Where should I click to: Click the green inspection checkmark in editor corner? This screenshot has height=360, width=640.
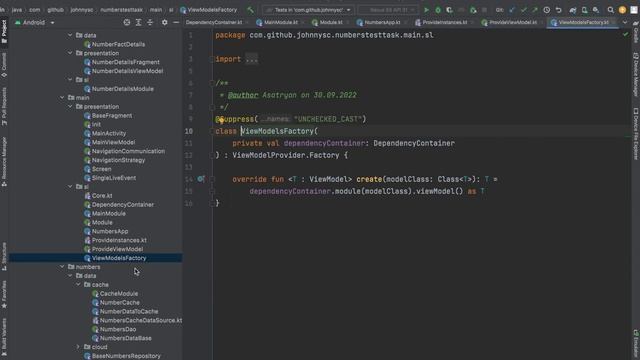point(625,35)
